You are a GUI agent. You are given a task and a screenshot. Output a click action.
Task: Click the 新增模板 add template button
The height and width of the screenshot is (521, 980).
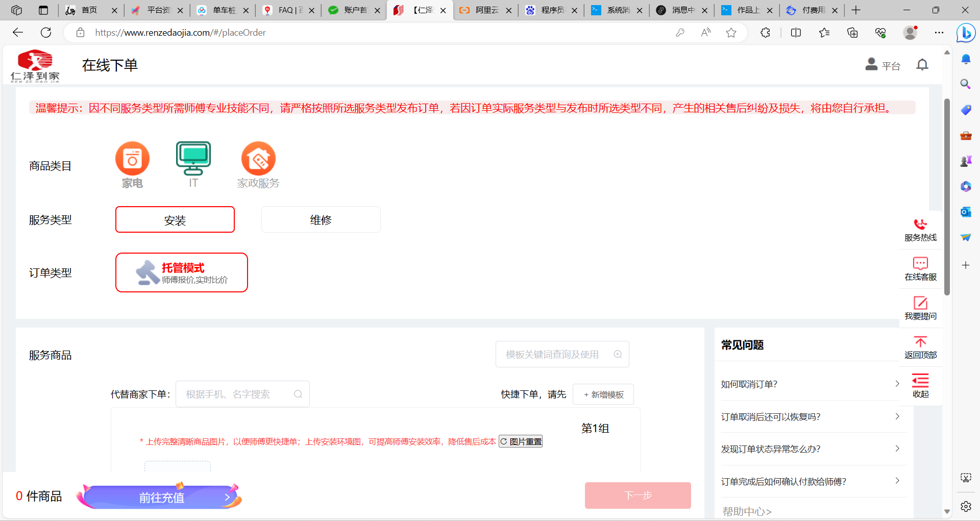click(603, 394)
